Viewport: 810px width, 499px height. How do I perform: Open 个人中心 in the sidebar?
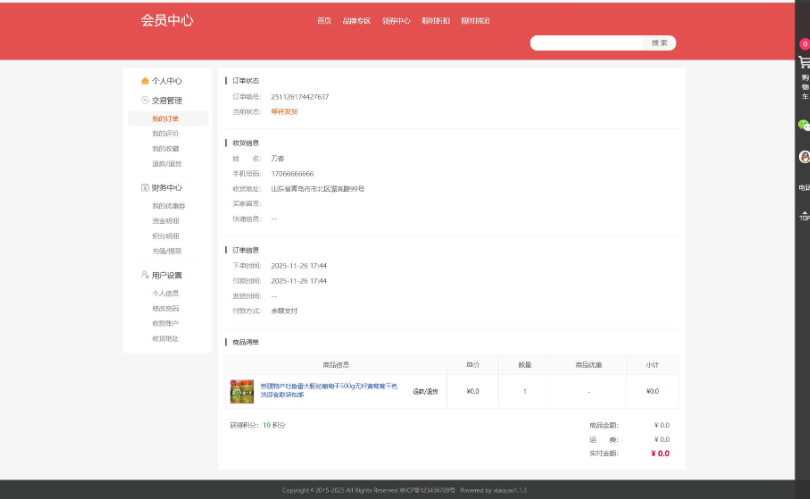click(x=167, y=81)
